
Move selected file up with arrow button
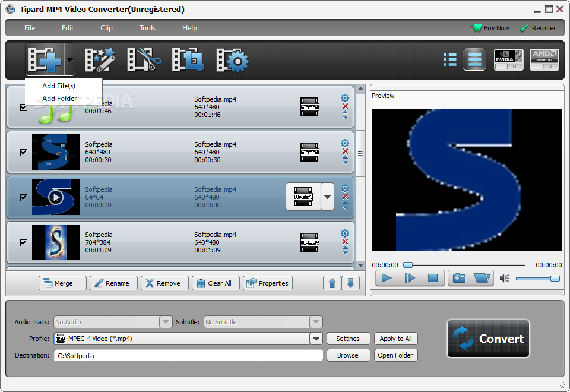coord(332,283)
